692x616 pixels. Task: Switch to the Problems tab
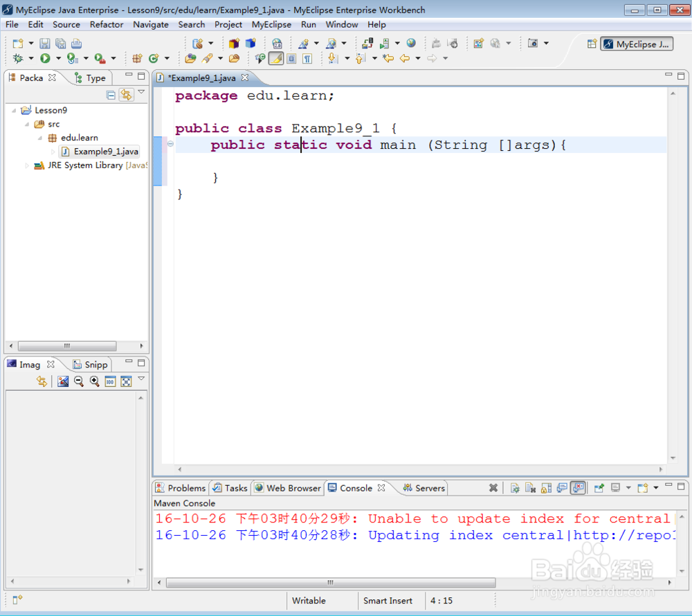(x=181, y=488)
